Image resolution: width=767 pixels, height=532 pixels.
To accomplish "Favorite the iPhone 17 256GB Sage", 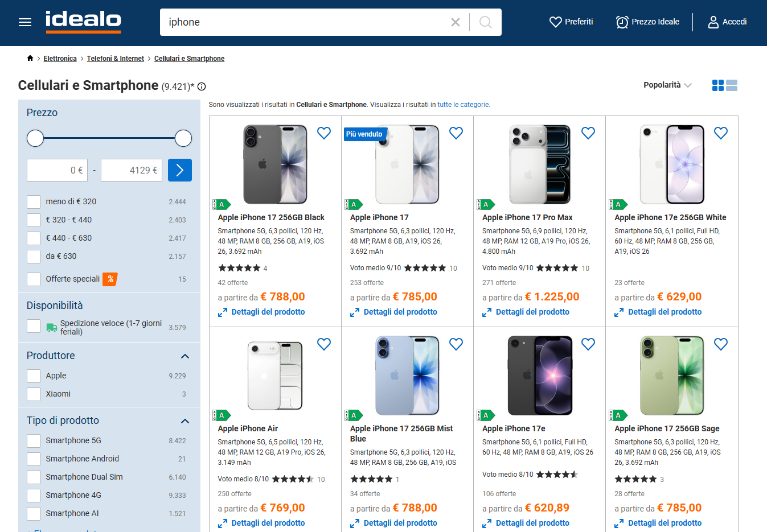I will point(721,344).
